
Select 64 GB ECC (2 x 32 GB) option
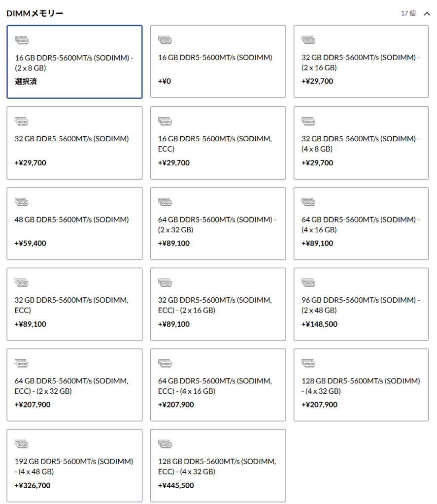click(74, 385)
